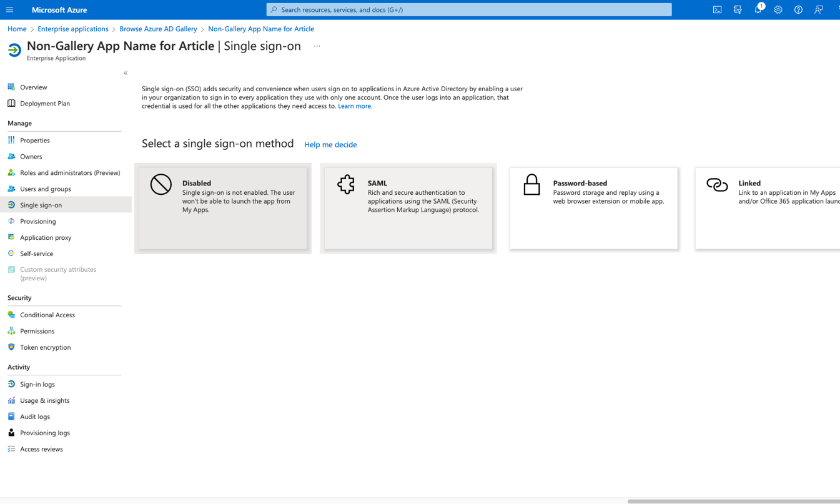
Task: Click the Access reviews checklist icon
Action: tap(11, 449)
